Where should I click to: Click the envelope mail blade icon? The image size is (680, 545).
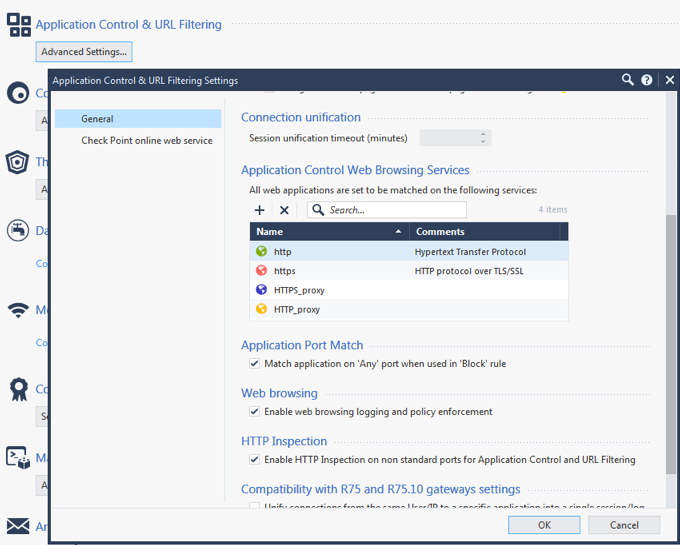click(x=18, y=526)
